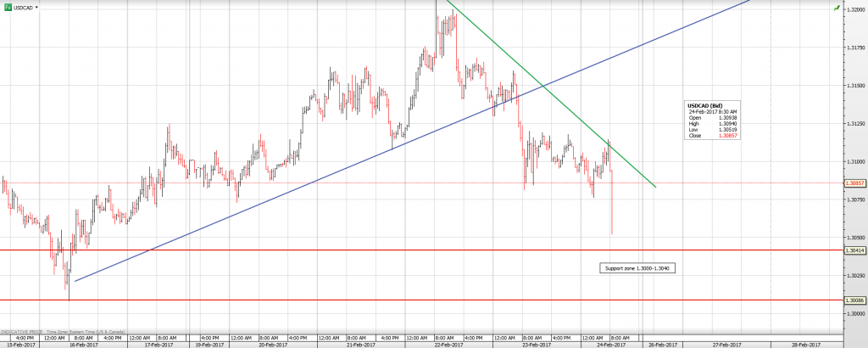This screenshot has width=868, height=348.
Task: Select the red 1.30414 price level tag
Action: (x=855, y=250)
